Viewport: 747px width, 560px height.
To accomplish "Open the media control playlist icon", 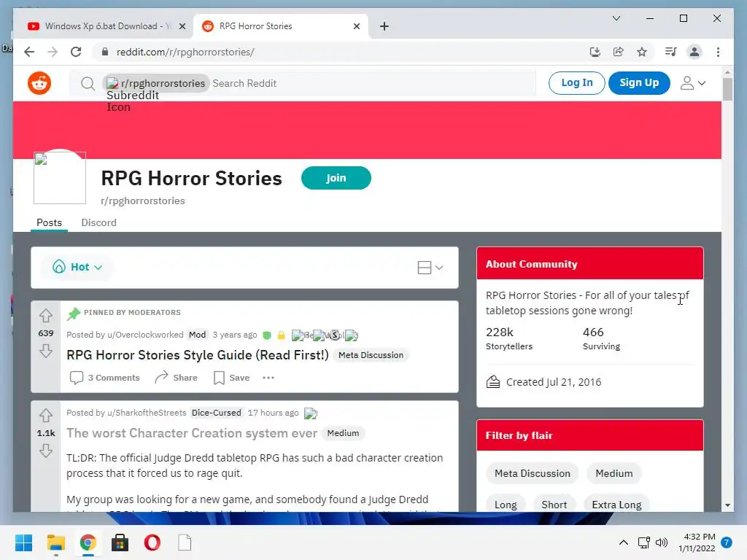I will [671, 52].
